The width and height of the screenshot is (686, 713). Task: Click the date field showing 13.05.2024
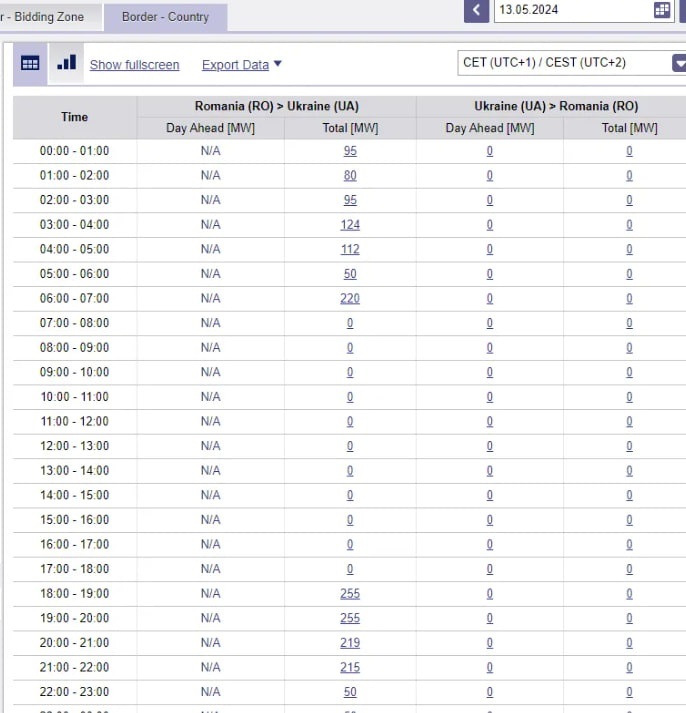570,10
